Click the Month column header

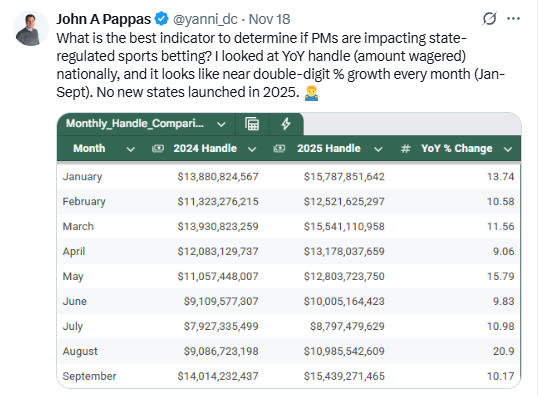coord(89,148)
